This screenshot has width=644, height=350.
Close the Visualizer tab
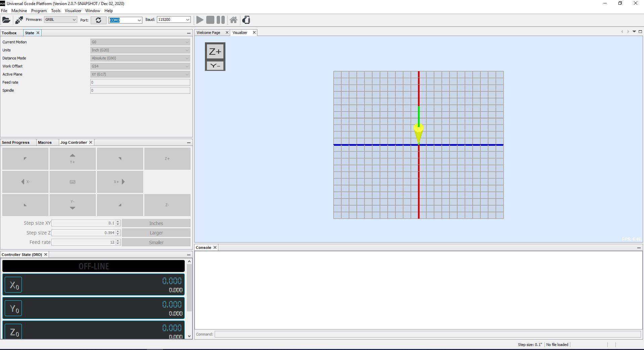tap(254, 33)
